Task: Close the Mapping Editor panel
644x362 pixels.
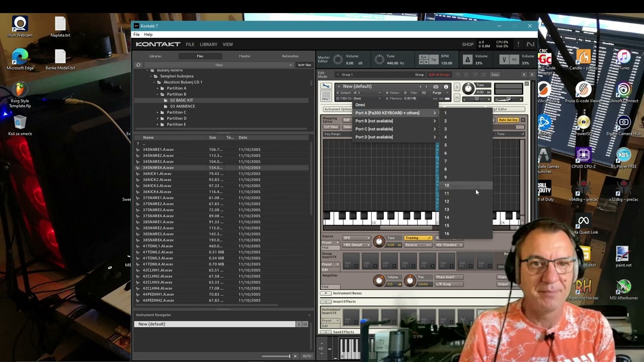Action: coord(523,120)
